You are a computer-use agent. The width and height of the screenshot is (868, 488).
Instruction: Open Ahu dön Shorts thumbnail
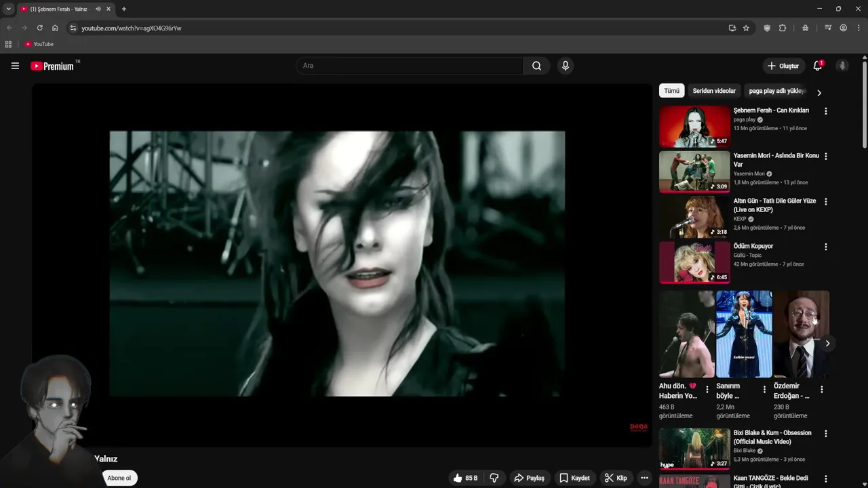click(x=687, y=334)
